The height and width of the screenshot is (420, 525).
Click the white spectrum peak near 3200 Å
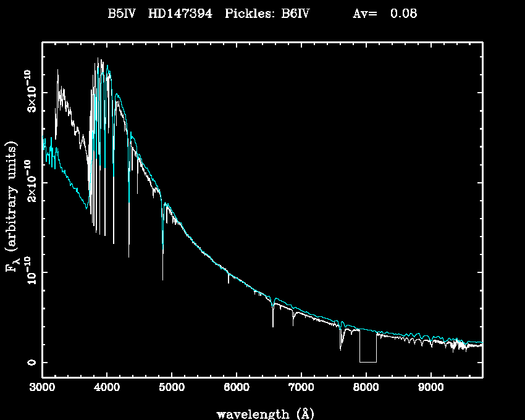57,72
